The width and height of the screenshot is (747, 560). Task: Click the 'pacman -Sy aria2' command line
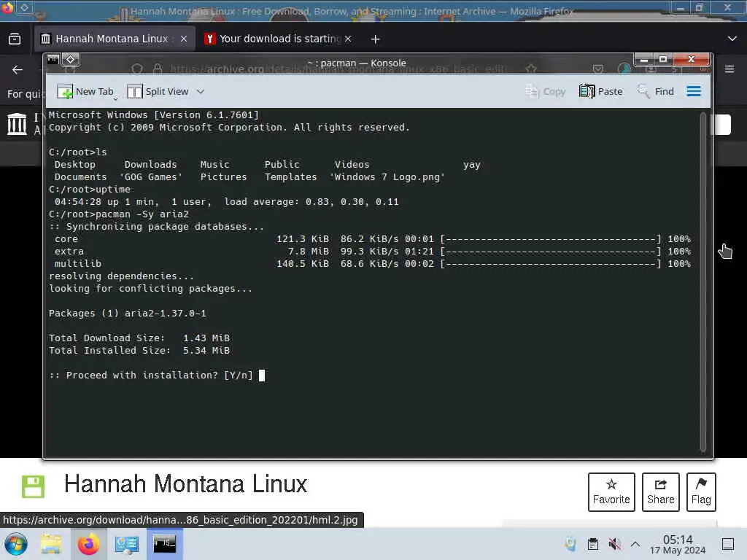119,214
